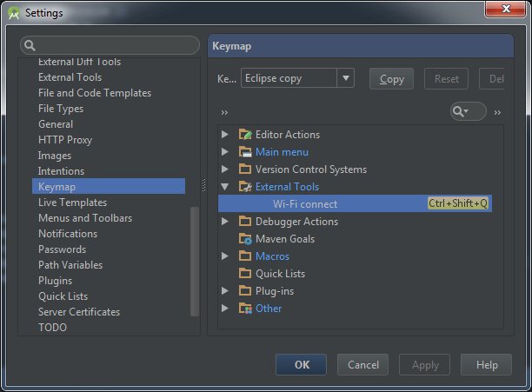Viewport: 532px width, 392px height.
Task: Expand the Macros node
Action: tap(224, 256)
